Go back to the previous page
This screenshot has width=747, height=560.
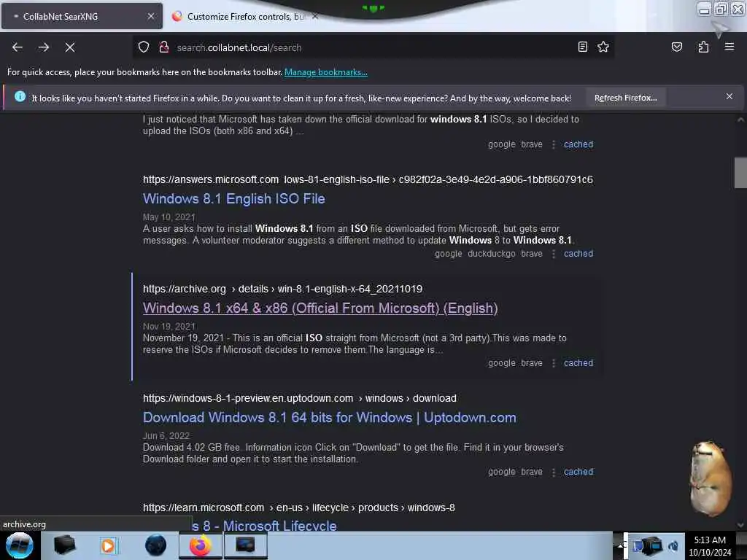18,47
